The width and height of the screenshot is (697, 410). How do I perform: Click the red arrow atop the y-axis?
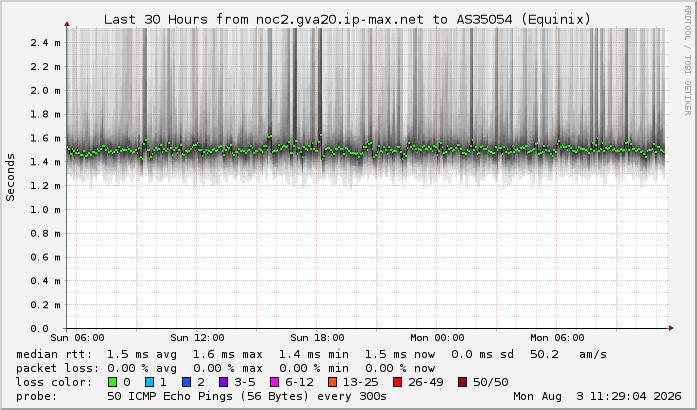click(x=67, y=24)
